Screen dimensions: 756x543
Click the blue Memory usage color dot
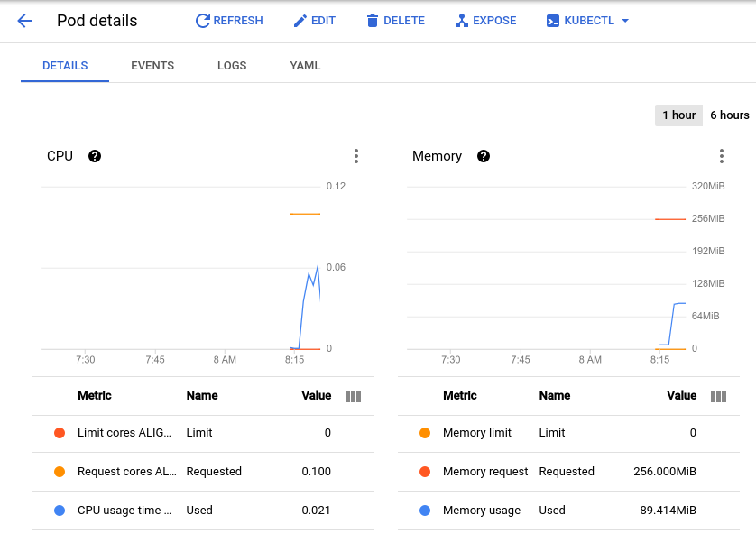tap(425, 511)
